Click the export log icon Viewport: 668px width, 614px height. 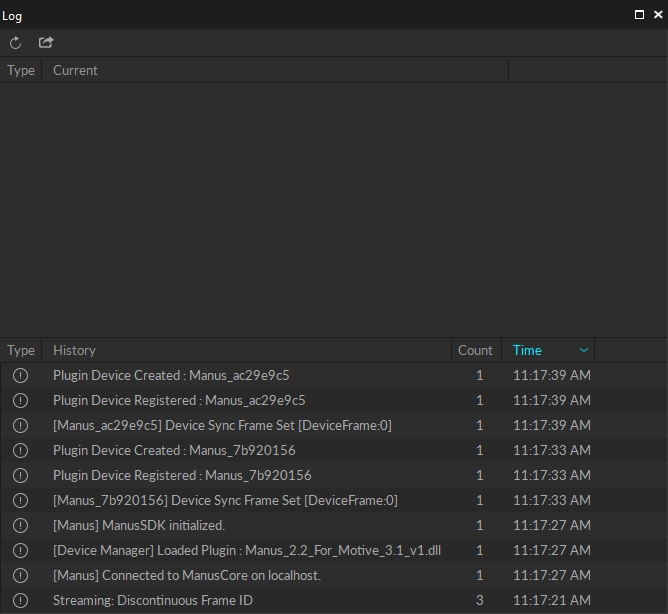pos(46,43)
